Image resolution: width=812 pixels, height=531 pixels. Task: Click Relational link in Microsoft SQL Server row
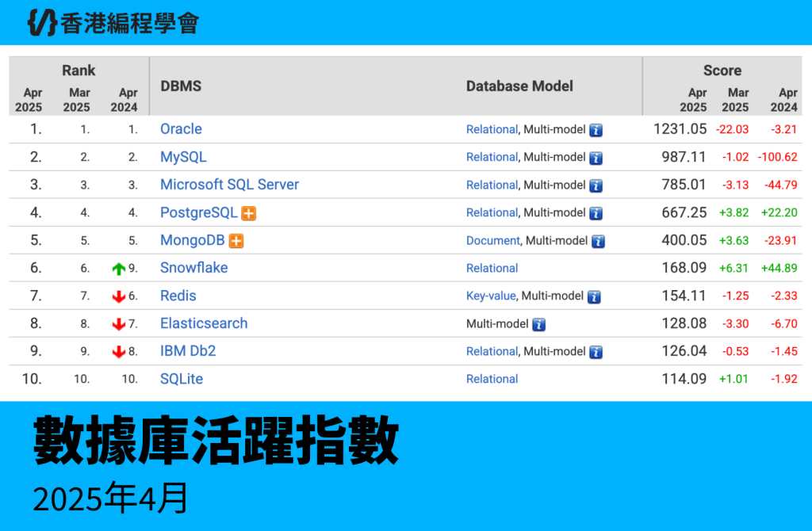pyautogui.click(x=492, y=185)
